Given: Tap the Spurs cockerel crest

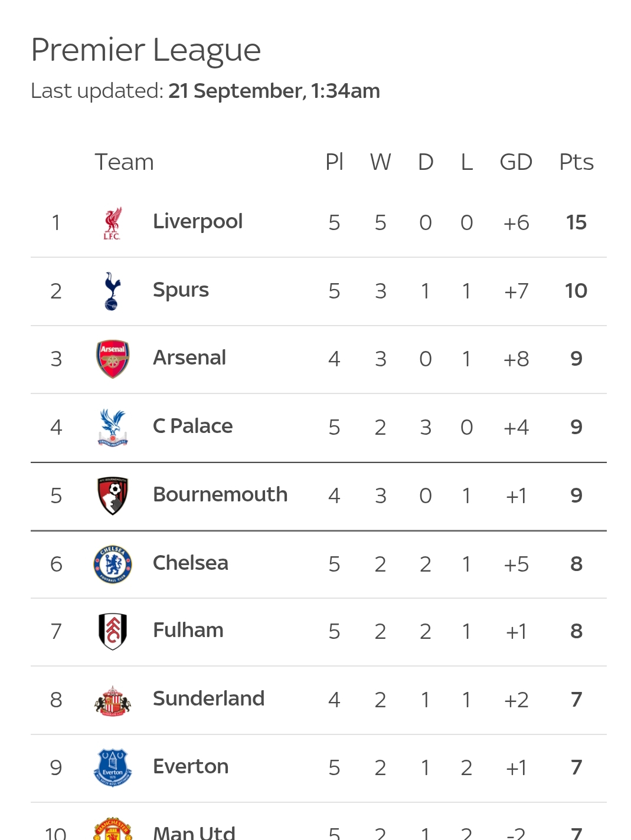Looking at the screenshot, I should [112, 291].
